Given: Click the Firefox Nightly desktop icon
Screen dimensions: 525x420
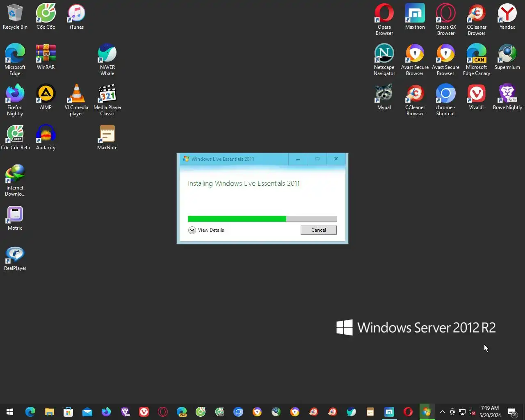Looking at the screenshot, I should click(x=15, y=100).
